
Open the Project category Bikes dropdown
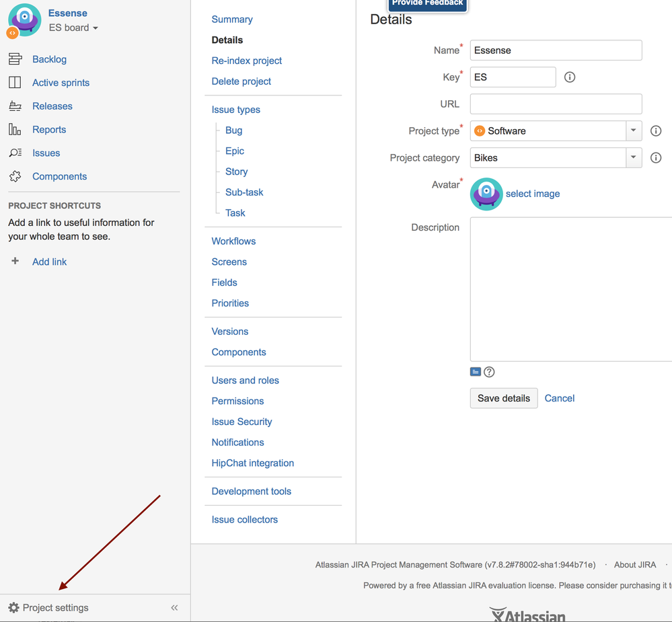coord(634,157)
